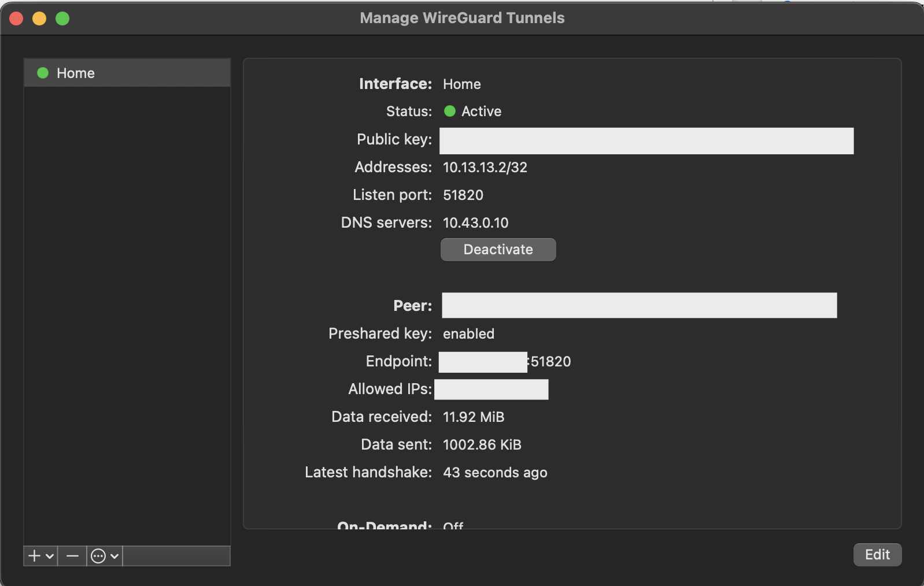The height and width of the screenshot is (586, 924).
Task: Select the Listen port value 51820
Action: click(463, 195)
